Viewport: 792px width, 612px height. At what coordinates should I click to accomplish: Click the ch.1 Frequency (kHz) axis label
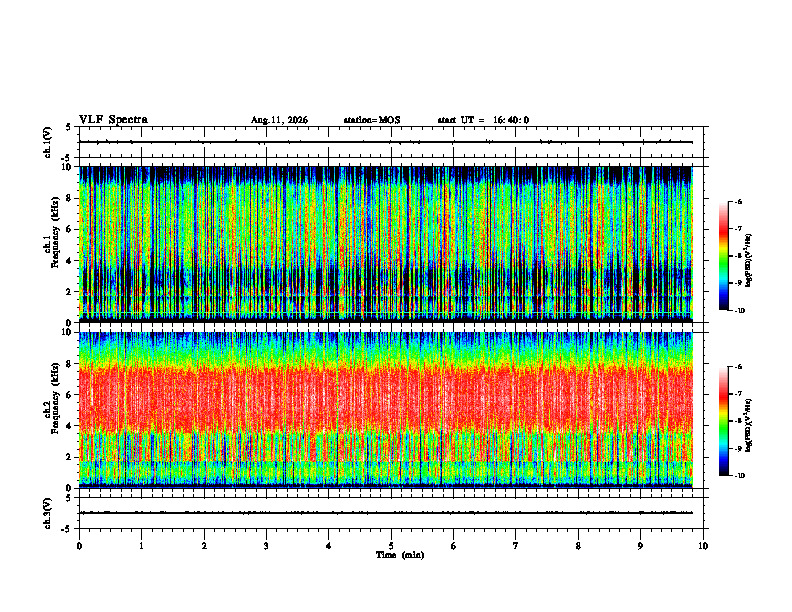[53, 244]
